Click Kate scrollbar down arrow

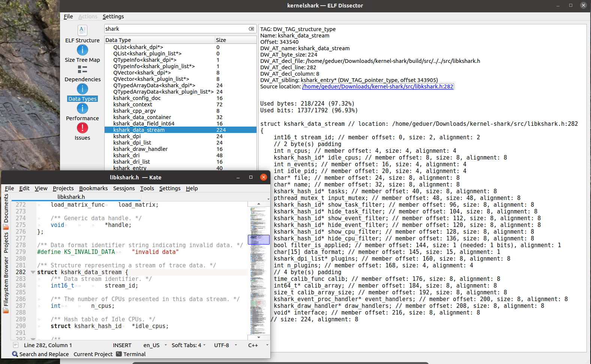[258, 337]
